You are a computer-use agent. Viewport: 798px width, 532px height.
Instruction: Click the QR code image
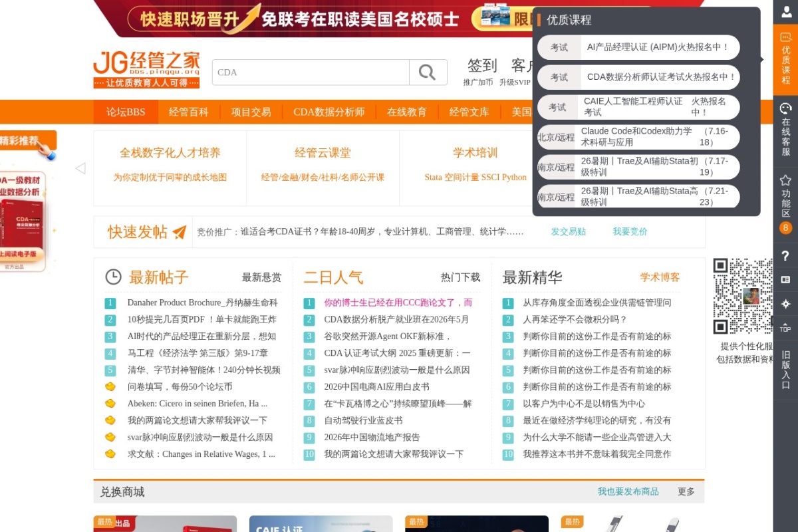tap(743, 296)
